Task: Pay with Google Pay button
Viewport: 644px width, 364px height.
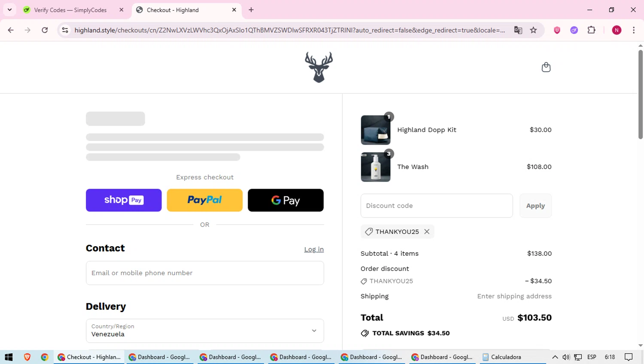Action: click(x=286, y=200)
